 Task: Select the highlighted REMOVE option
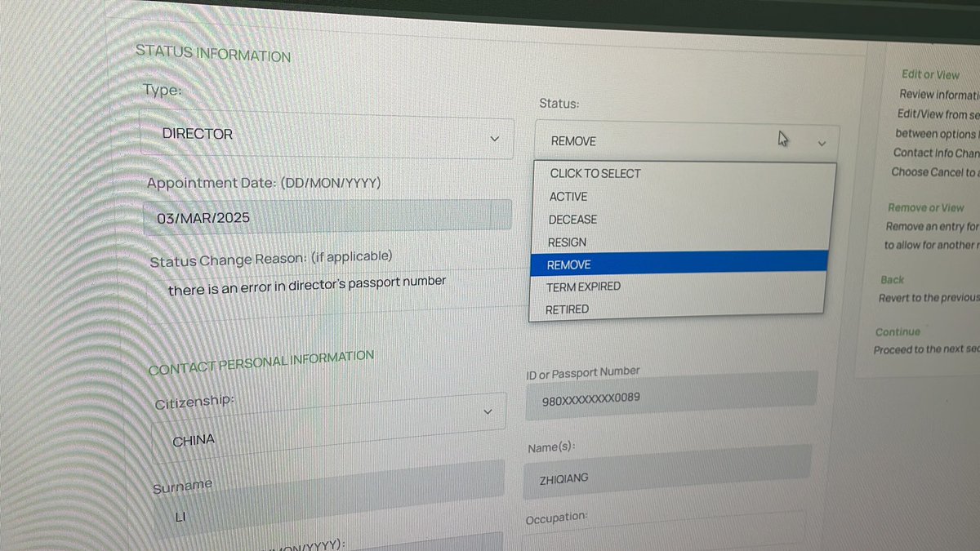pos(679,264)
